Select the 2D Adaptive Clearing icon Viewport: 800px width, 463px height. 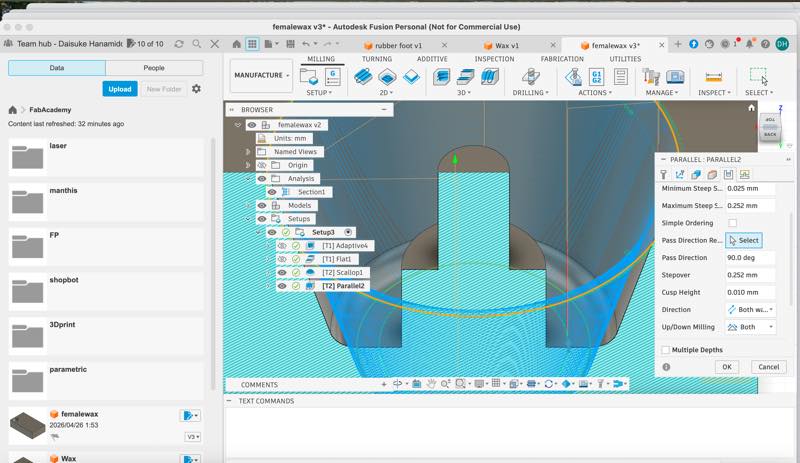(x=363, y=77)
